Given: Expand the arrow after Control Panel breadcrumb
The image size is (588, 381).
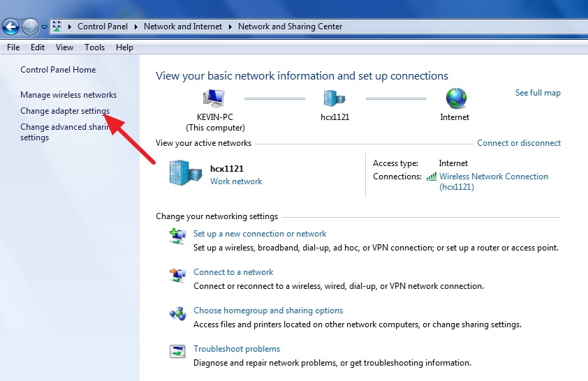Looking at the screenshot, I should pyautogui.click(x=135, y=27).
